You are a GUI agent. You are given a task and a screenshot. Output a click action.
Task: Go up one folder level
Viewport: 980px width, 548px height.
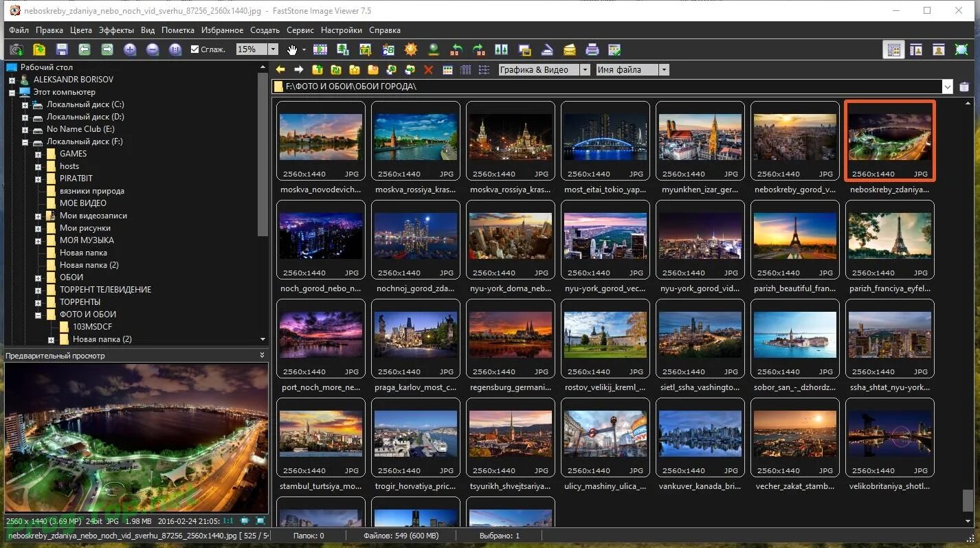(318, 69)
